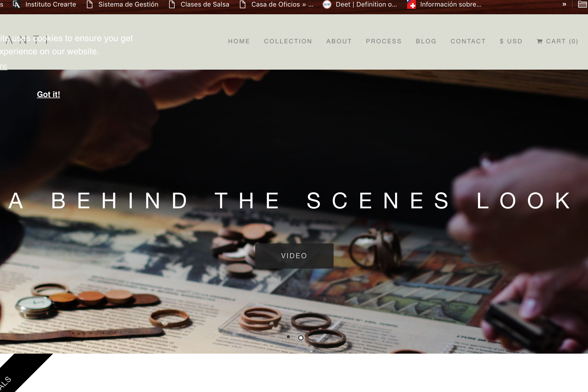Screen dimensions: 588x392
Task: Open the $ USD currency selector
Action: point(511,41)
